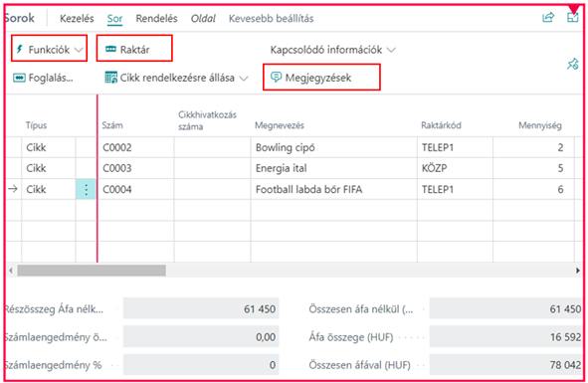Click the Football labda bőr FIFA cell
588x383 pixels.
click(x=333, y=189)
